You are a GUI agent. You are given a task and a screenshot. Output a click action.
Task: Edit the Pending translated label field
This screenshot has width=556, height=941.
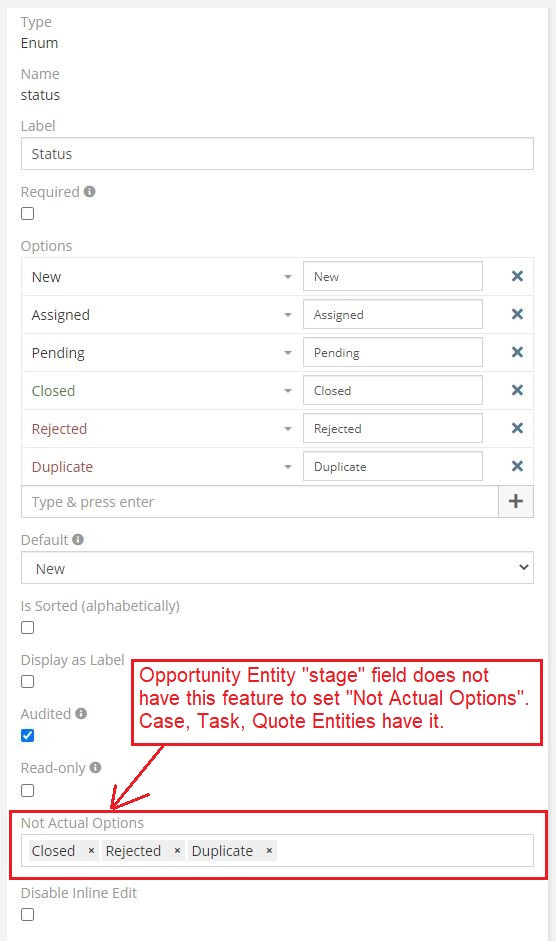click(393, 352)
